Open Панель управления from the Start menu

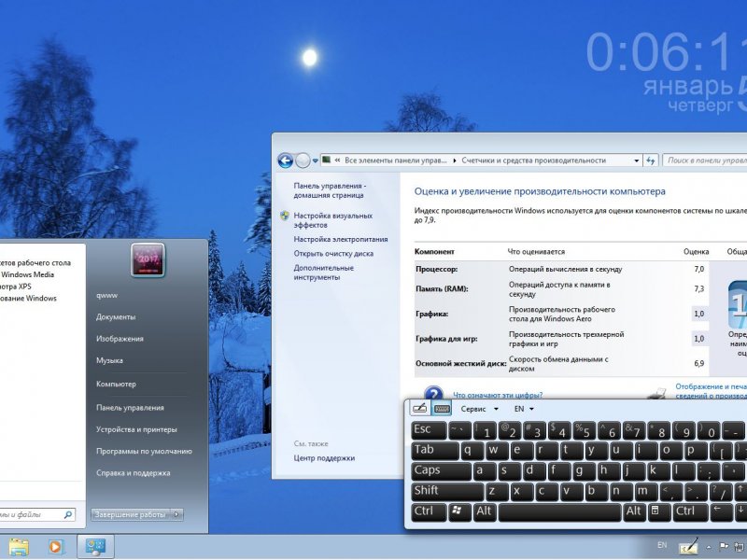click(x=130, y=408)
